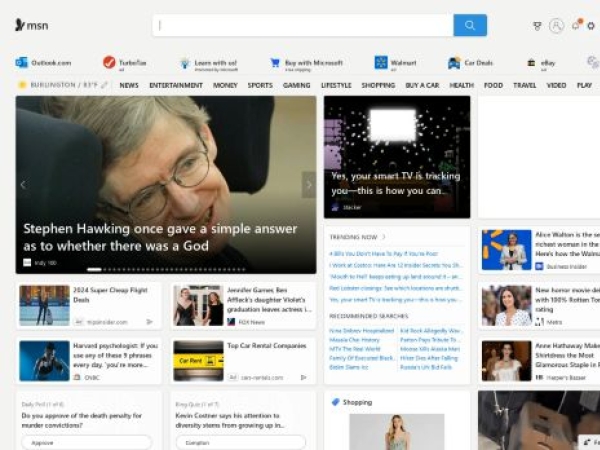Screen dimensions: 600x450
Task: Open Alice Walton richest woman article
Action: click(x=567, y=244)
